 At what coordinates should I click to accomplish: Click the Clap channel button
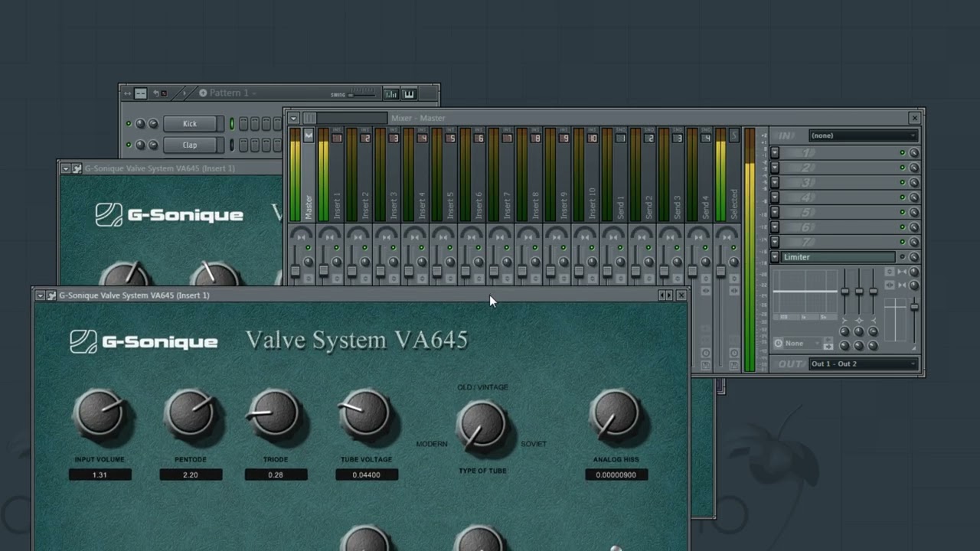pyautogui.click(x=190, y=145)
